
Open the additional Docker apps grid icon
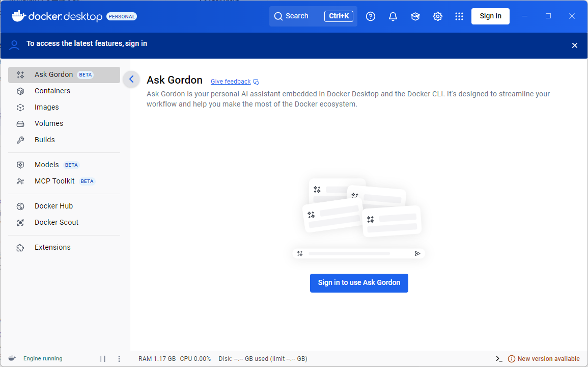coord(459,16)
